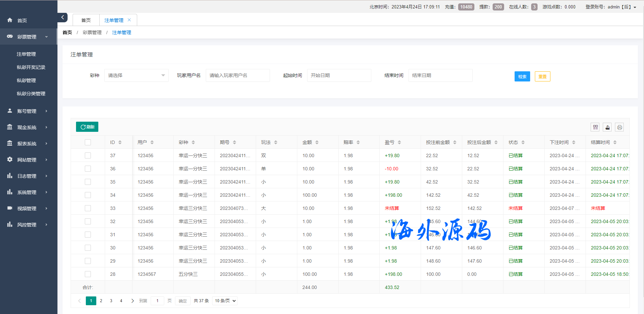
Task: Open the 10 条/页 page size dropdown
Action: (x=225, y=300)
